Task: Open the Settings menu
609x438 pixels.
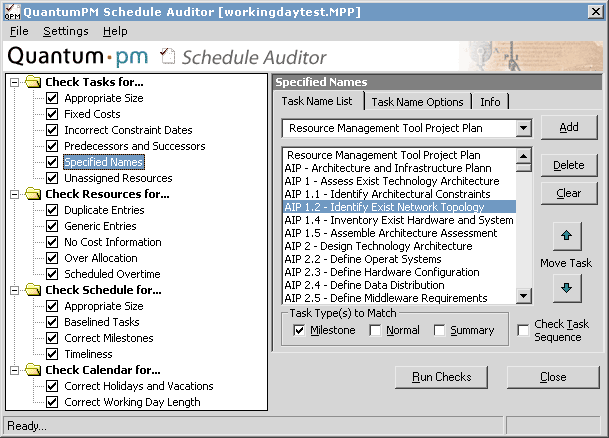Action: click(66, 31)
